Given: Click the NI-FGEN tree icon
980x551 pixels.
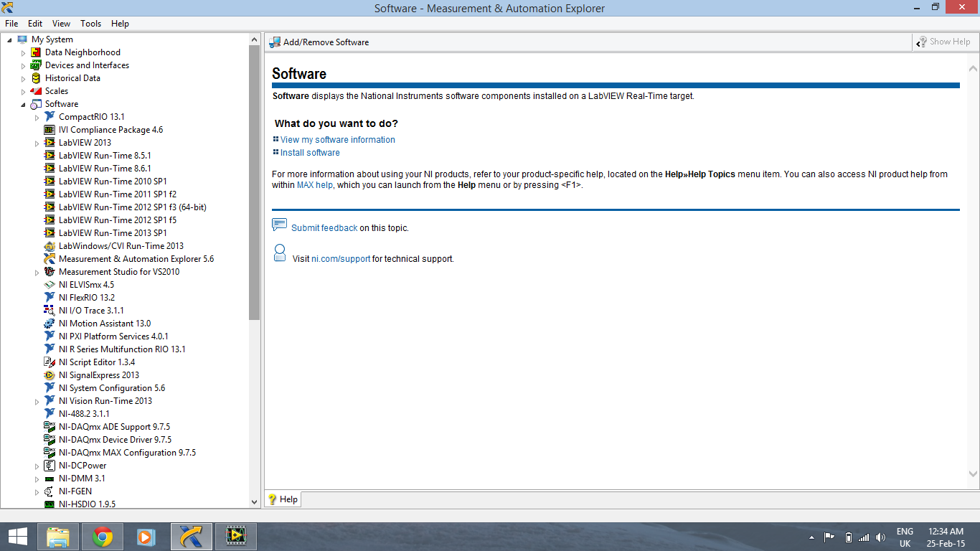Looking at the screenshot, I should [50, 491].
